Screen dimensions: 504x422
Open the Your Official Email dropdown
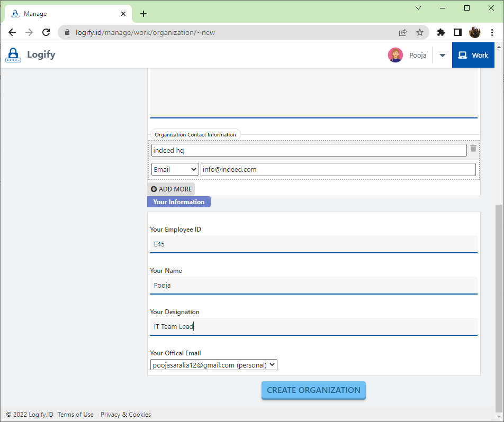[x=213, y=365]
